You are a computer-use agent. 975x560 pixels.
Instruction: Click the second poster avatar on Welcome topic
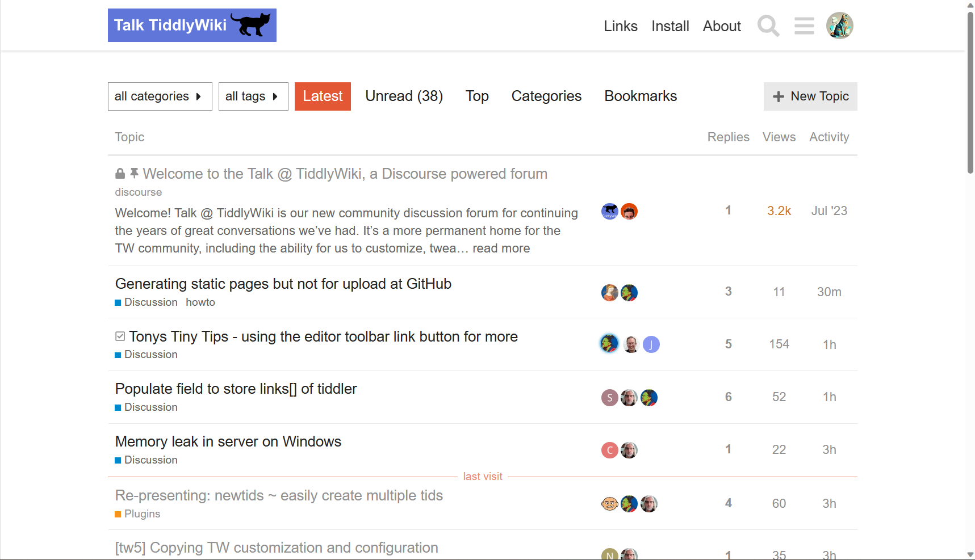coord(629,212)
